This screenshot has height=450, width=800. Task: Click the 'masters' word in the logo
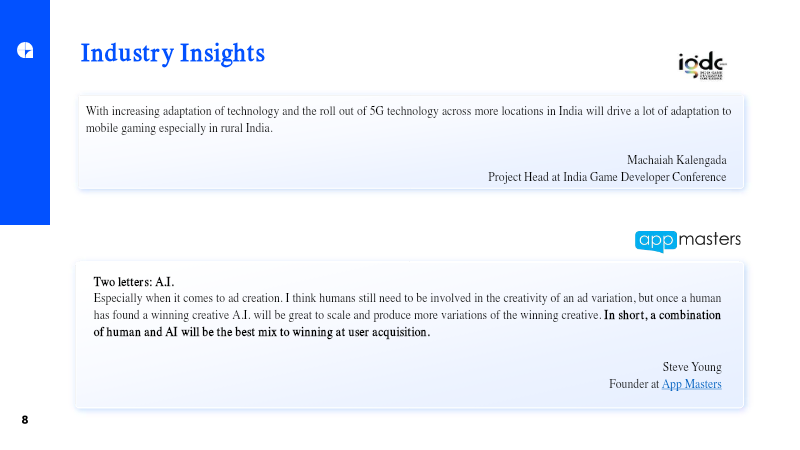tap(710, 239)
